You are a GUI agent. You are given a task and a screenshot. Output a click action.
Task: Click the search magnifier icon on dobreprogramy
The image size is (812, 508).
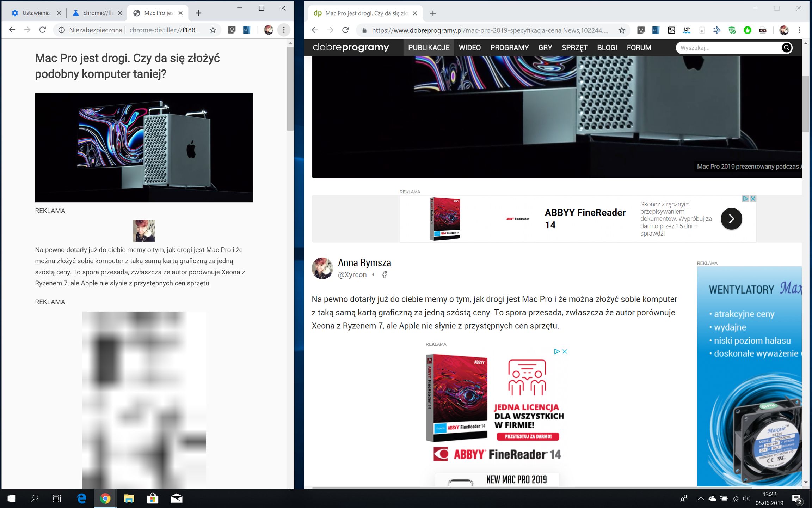tap(786, 48)
